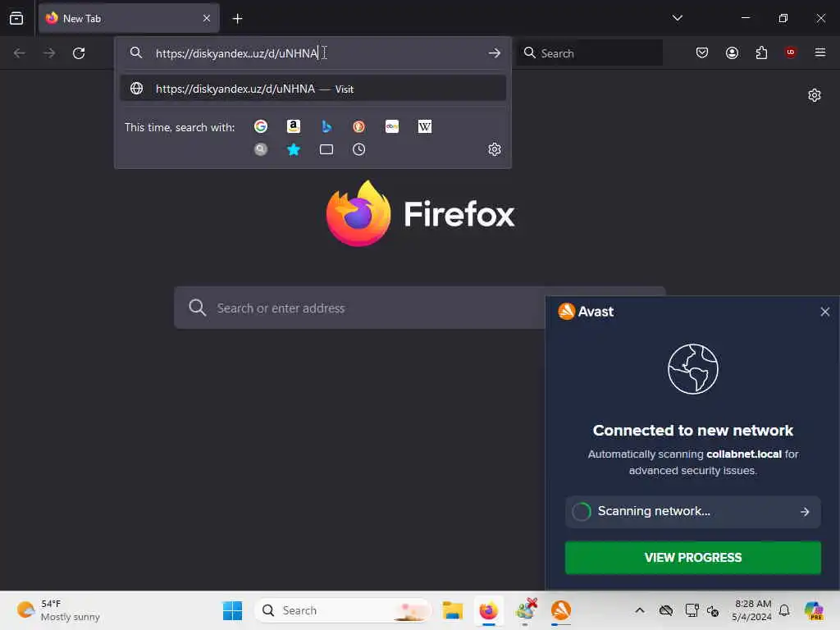This screenshot has width=840, height=630.
Task: Click the toolbar Search box
Action: [x=589, y=53]
